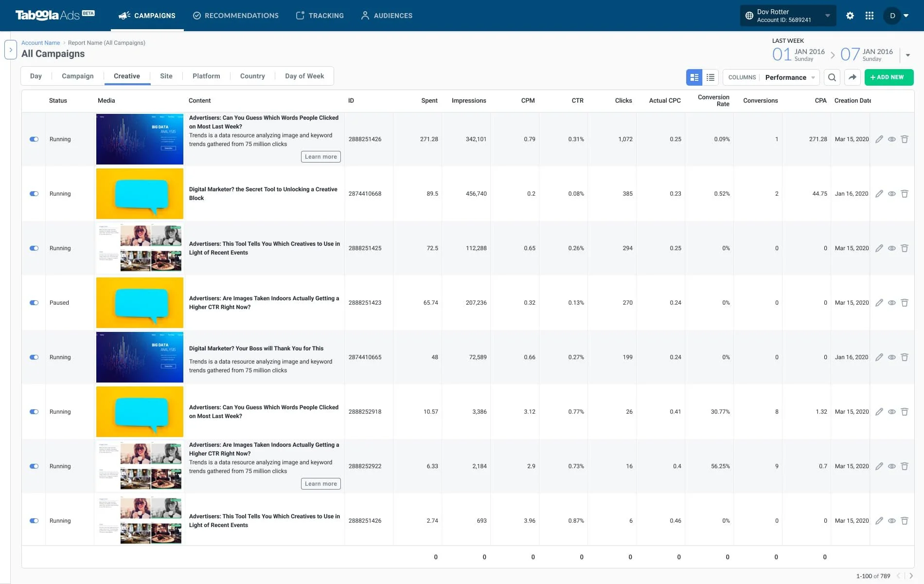
Task: Click the search magnifier icon above the table
Action: pyautogui.click(x=832, y=77)
